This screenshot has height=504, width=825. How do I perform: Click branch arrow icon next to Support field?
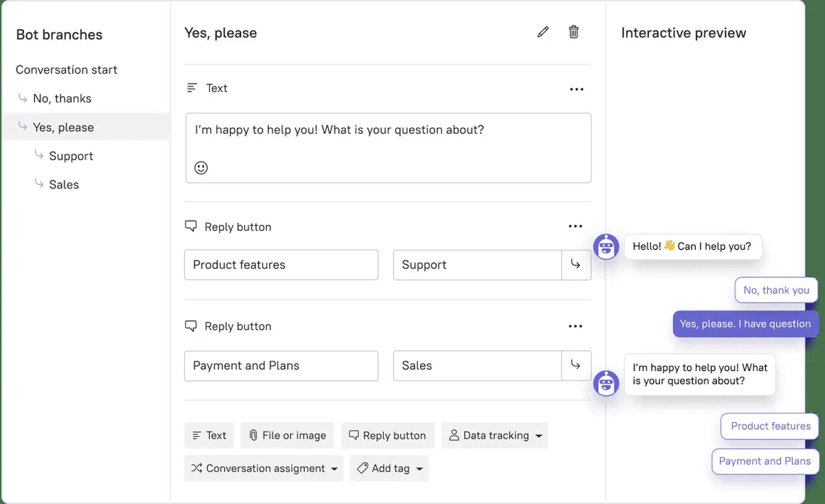(x=576, y=265)
